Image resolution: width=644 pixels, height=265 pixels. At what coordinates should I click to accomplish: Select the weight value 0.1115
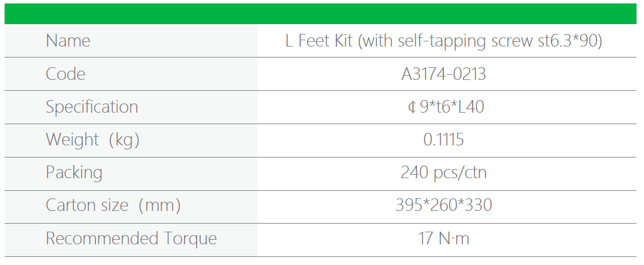(x=443, y=140)
